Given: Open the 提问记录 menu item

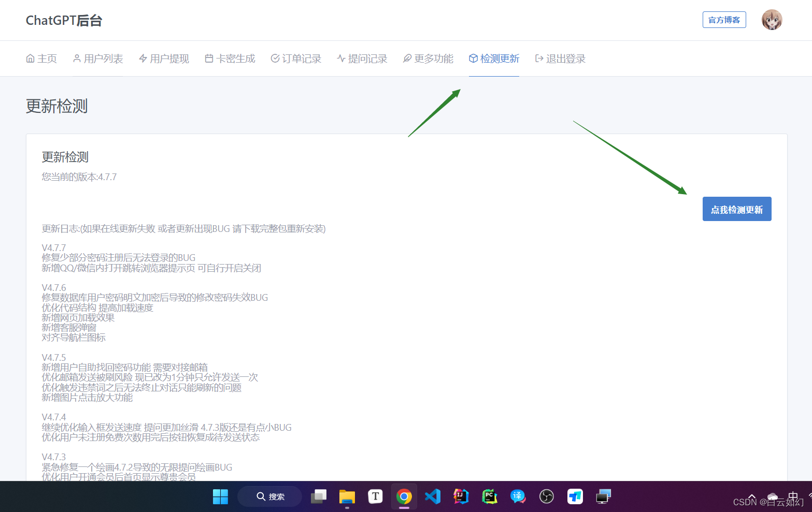Looking at the screenshot, I should [362, 58].
